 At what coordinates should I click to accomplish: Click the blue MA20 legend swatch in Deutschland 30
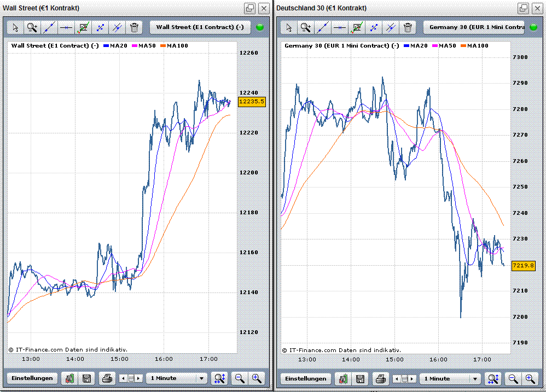406,45
